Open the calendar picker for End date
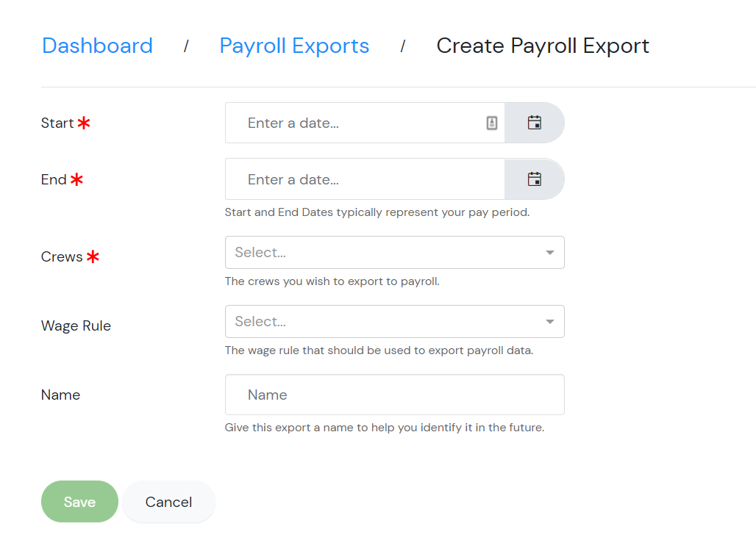 534,179
